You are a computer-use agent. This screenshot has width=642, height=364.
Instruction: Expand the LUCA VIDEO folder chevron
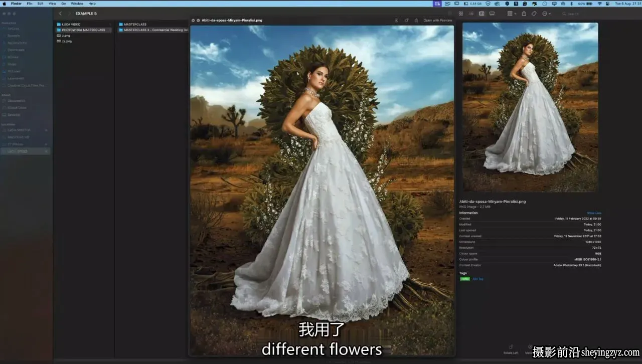[110, 24]
